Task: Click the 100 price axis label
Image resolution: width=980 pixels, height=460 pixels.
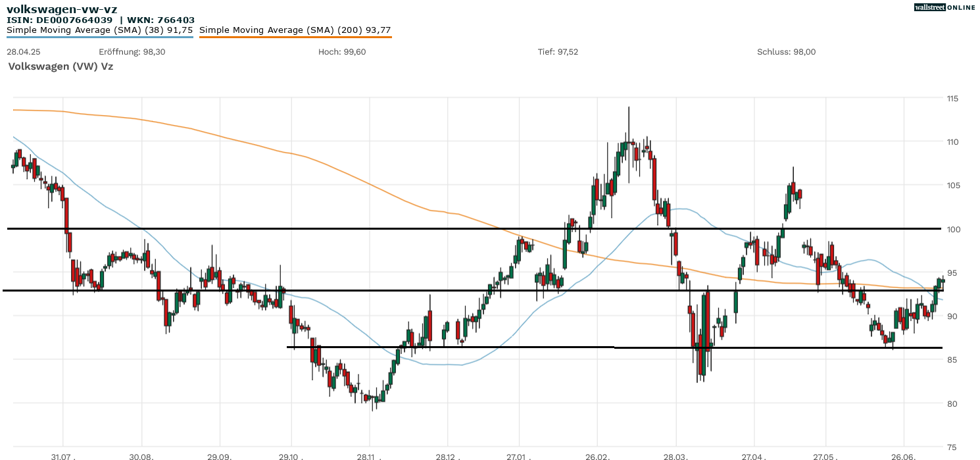Action: point(952,229)
